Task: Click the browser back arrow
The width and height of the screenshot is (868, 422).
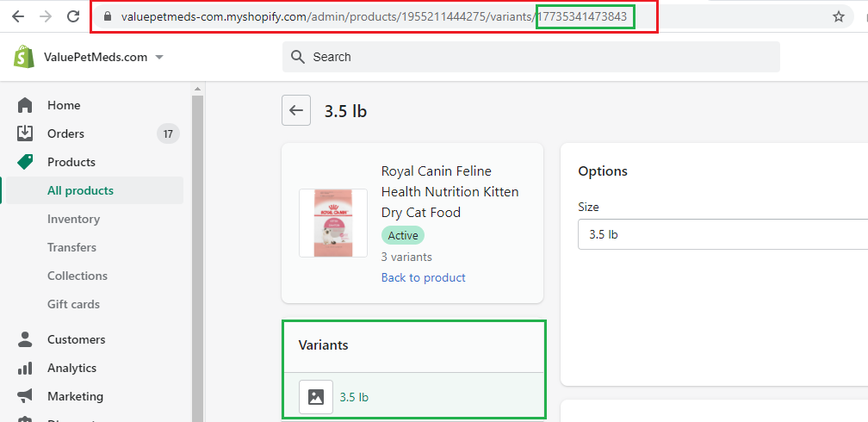Action: [18, 16]
